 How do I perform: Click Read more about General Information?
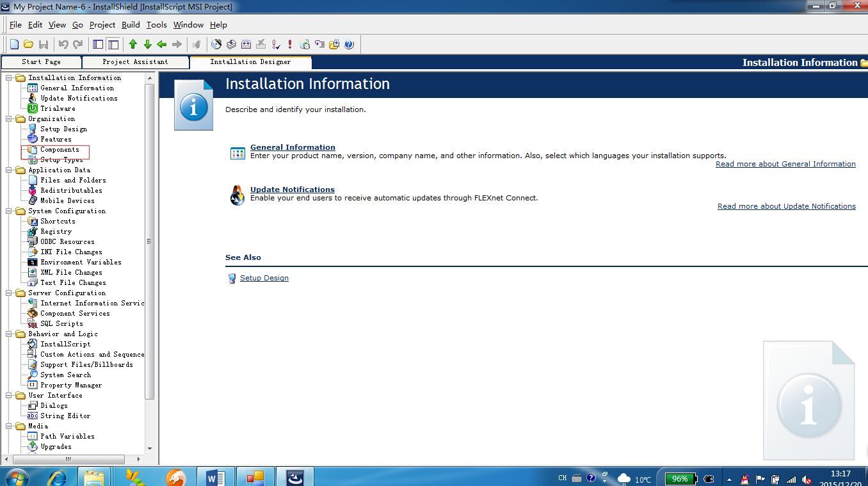pos(785,164)
